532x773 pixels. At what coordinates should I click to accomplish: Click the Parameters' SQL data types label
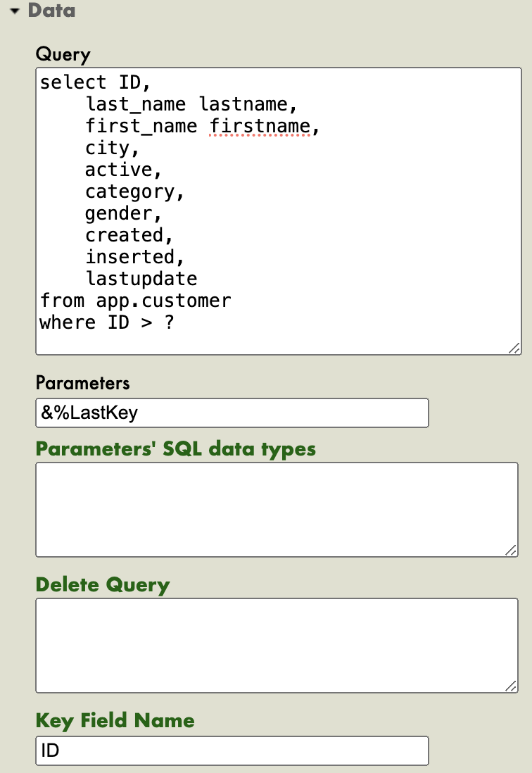[x=175, y=448]
